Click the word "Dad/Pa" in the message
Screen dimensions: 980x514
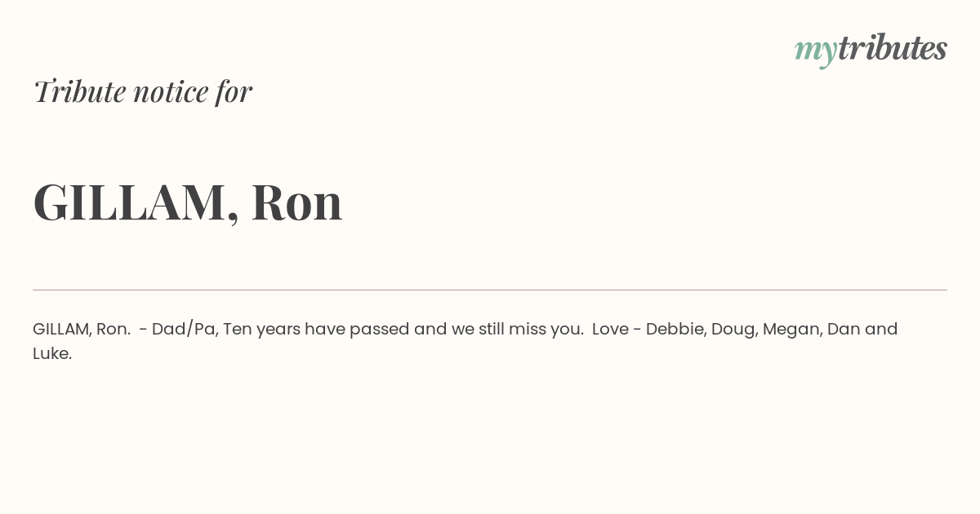(185, 329)
